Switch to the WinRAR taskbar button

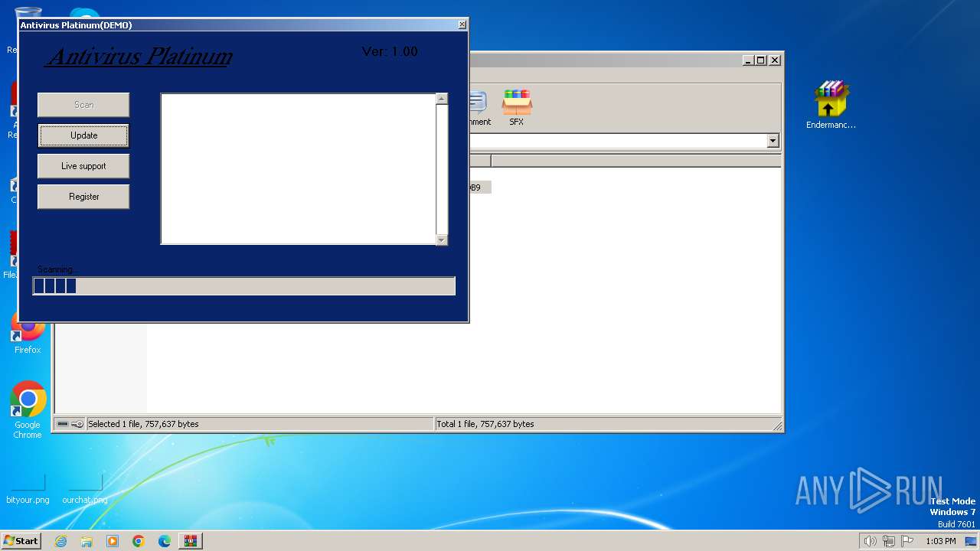point(191,541)
